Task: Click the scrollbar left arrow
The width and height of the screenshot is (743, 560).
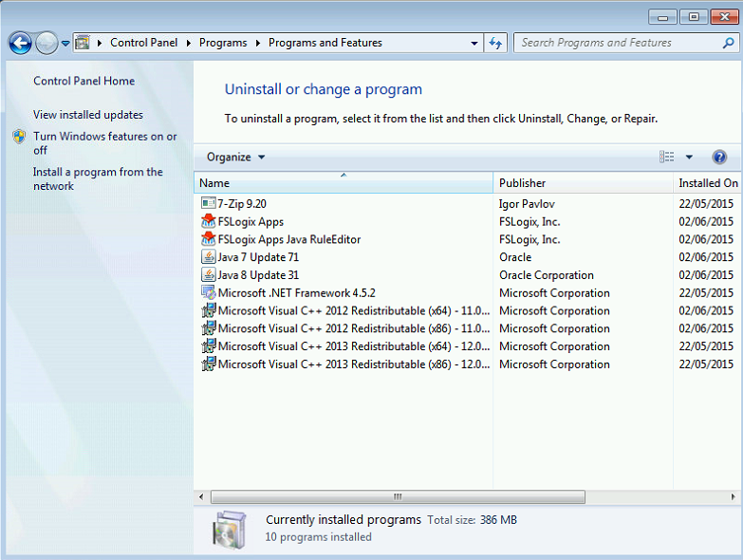Action: point(201,496)
